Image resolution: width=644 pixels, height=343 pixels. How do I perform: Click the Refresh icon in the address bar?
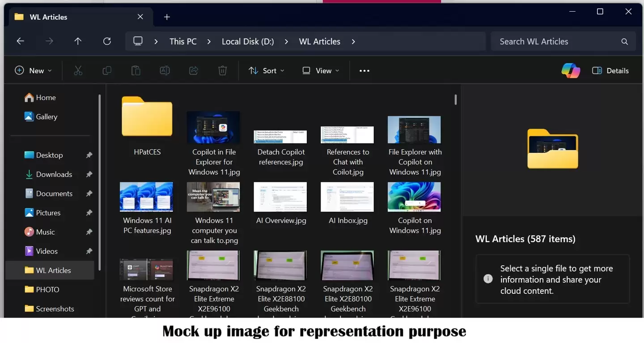(107, 41)
